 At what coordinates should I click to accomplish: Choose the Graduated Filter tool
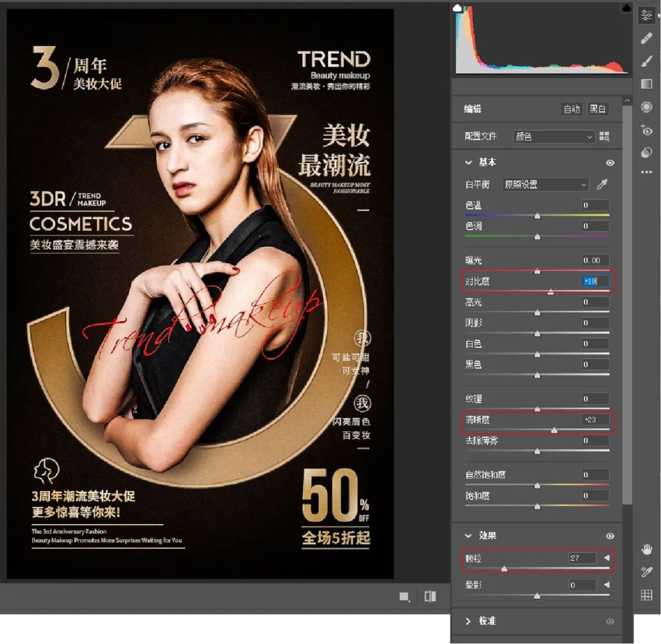646,84
